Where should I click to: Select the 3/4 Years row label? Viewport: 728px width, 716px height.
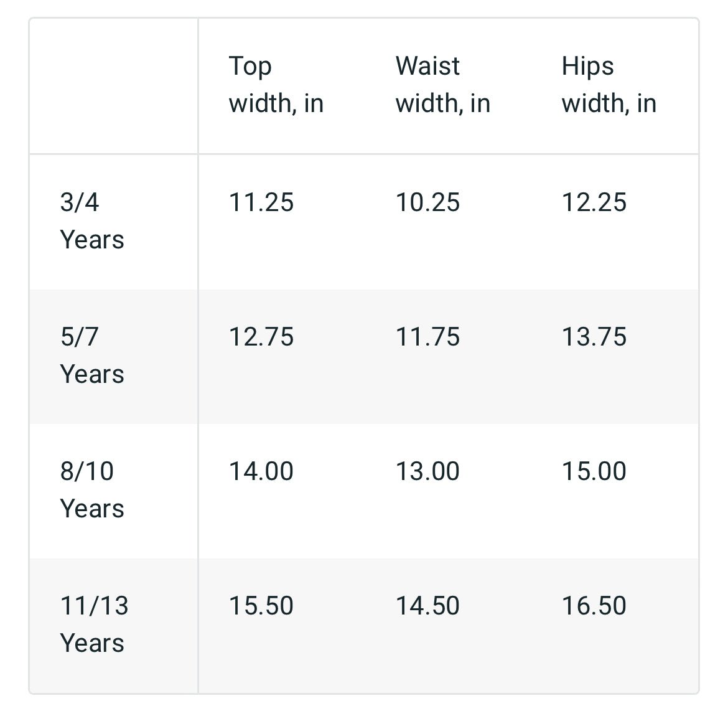click(92, 221)
